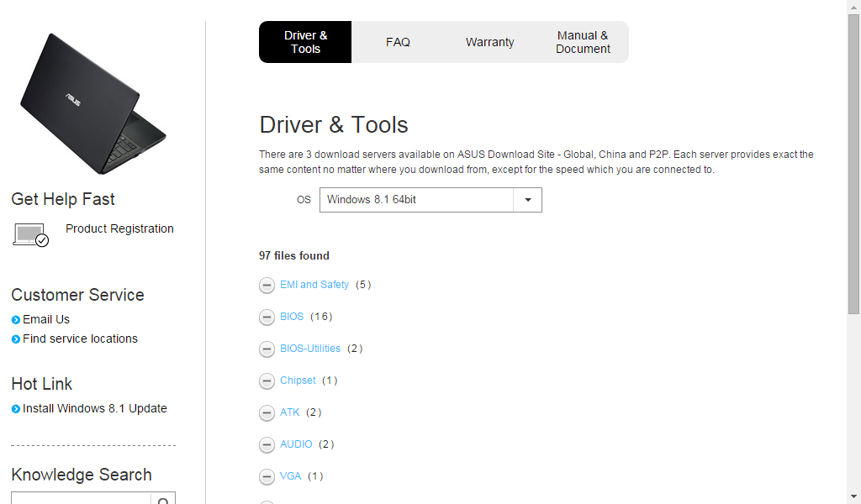Switch to the FAQ tab
This screenshot has height=504, width=861.
point(398,41)
